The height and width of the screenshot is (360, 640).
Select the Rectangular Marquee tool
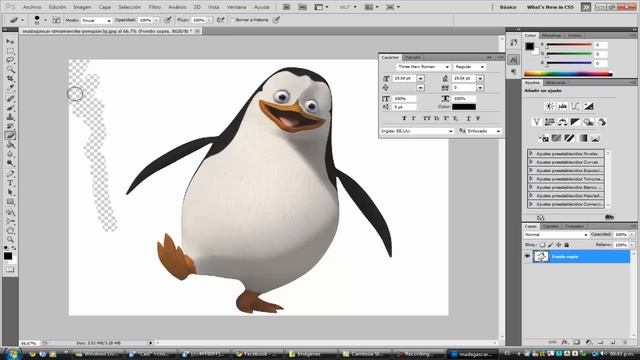(10, 51)
